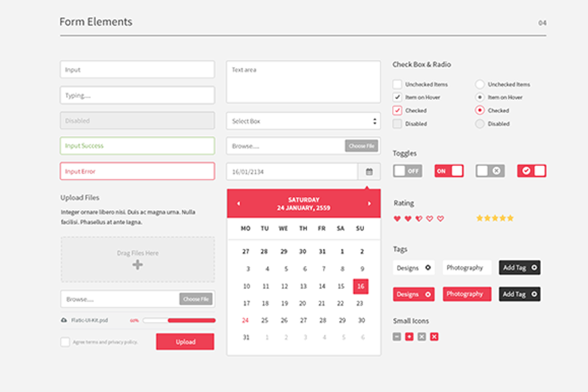Click the plus icon in Drag Files Here
588x392 pixels.
(x=138, y=265)
